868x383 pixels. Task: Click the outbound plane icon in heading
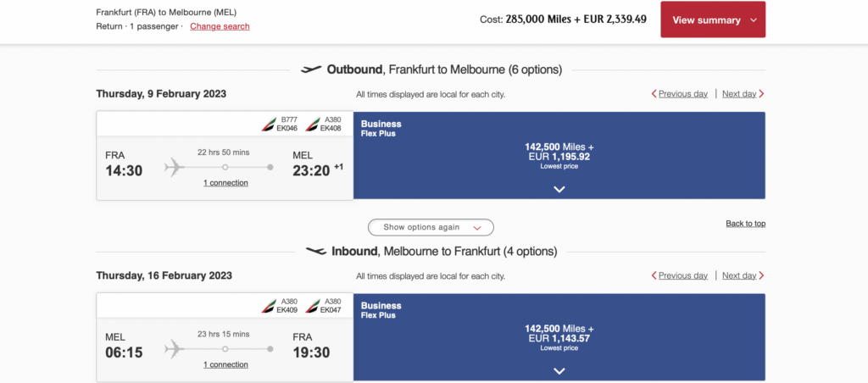tap(311, 69)
